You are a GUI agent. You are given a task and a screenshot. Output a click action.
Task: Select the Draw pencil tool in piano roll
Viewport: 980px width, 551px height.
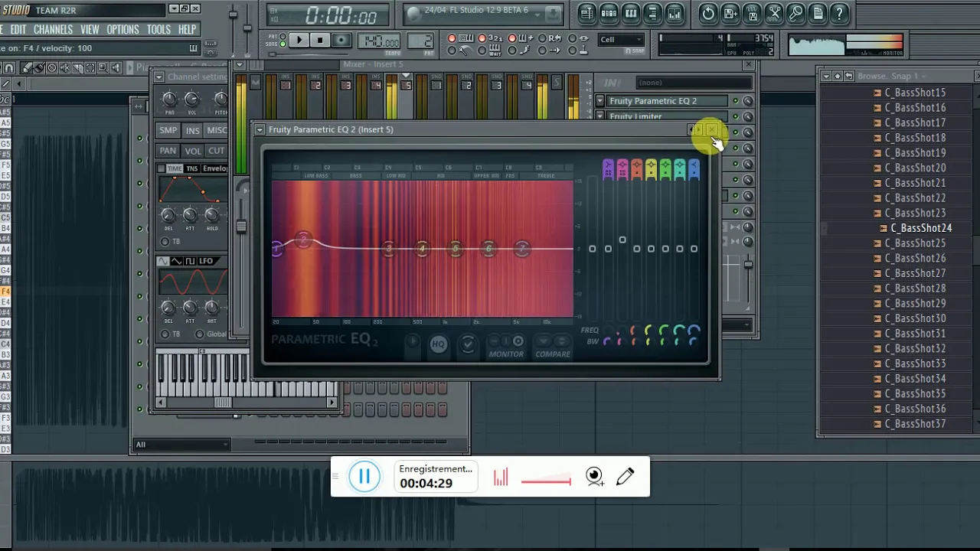coord(26,68)
